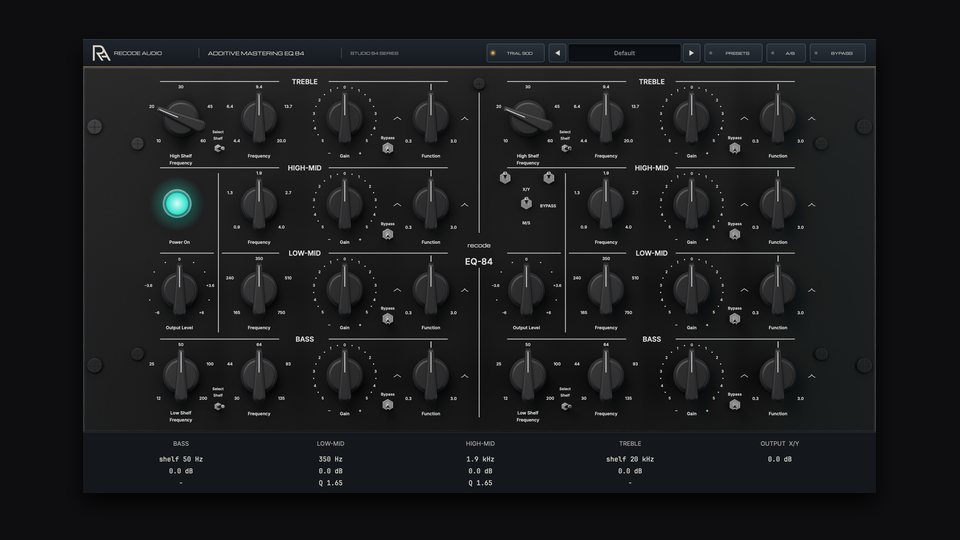
Task: Click right channel Treble Gain knob
Action: [692, 118]
